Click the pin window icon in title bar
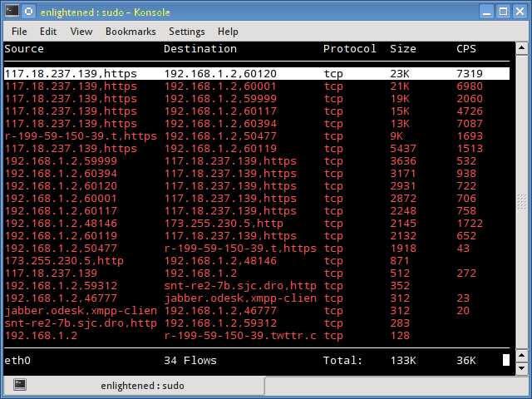Screen dimensions: 532x399 click(29, 12)
